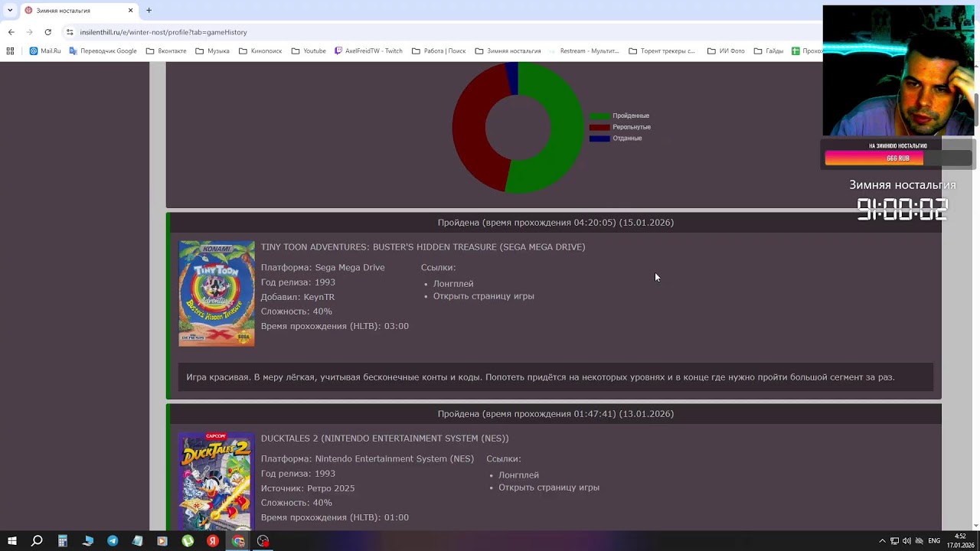Open Yandex browser from the taskbar
The width and height of the screenshot is (980, 551).
(213, 541)
